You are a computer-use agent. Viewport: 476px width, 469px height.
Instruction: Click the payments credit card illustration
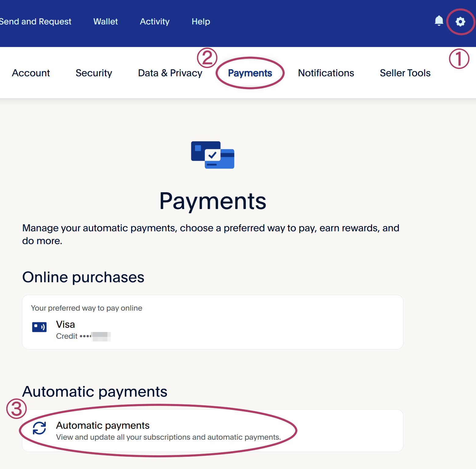(x=213, y=155)
